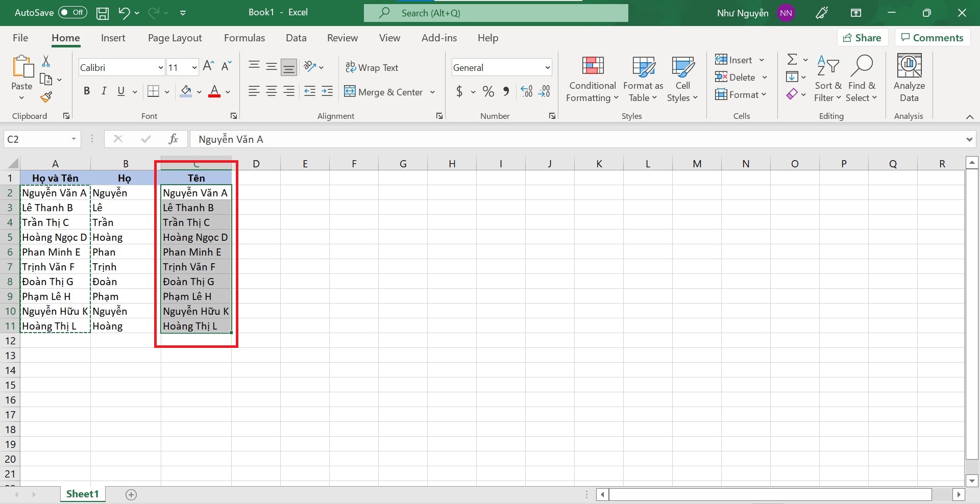This screenshot has width=980, height=504.
Task: Click the Search box in title bar
Action: pyautogui.click(x=496, y=13)
